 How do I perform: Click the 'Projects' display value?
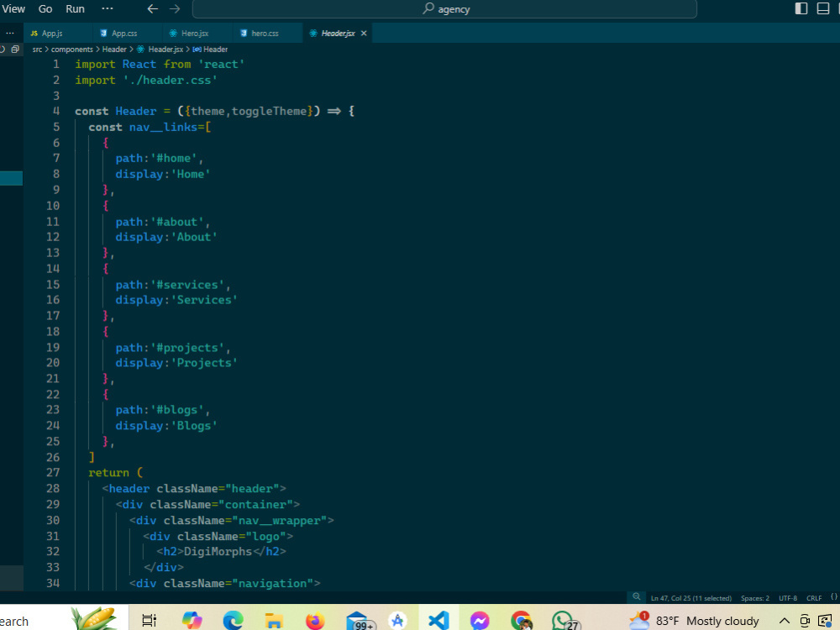[x=203, y=363]
